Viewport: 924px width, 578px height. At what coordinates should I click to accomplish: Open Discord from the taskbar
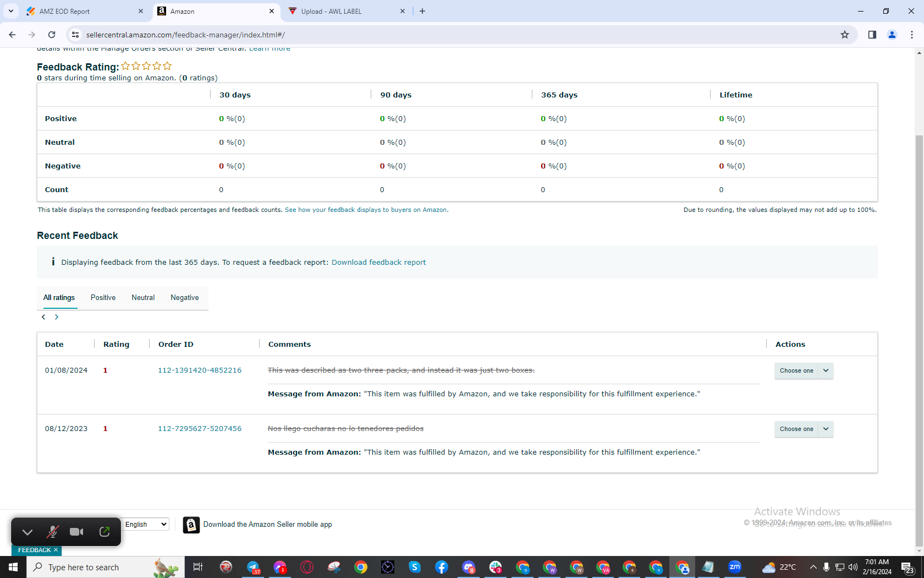[469, 567]
